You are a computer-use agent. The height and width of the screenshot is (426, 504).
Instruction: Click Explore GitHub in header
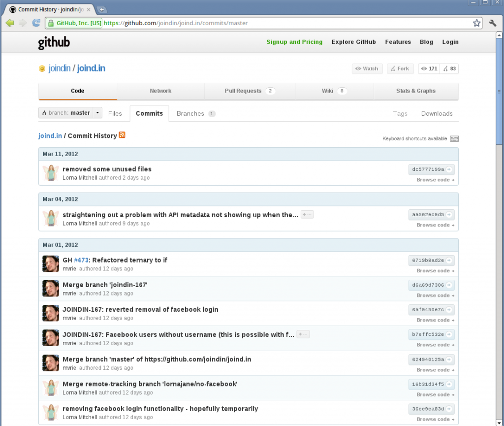pyautogui.click(x=353, y=42)
